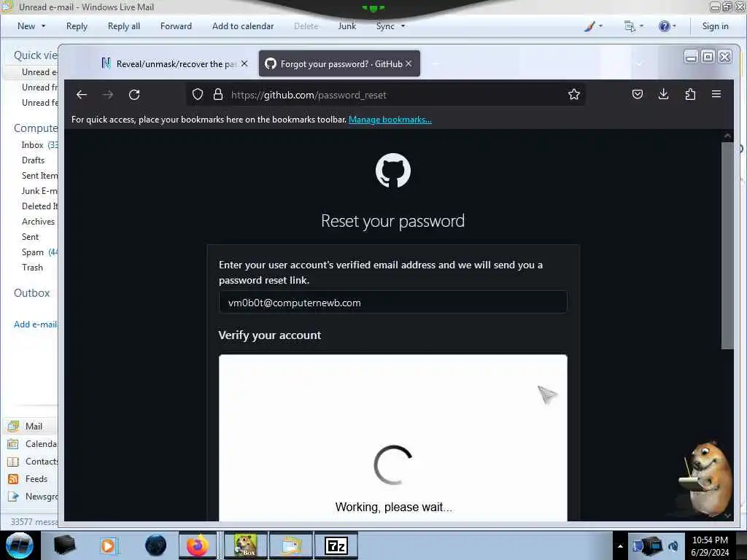This screenshot has height=560, width=747.
Task: Select Archives folder in Live Mail
Action: tap(38, 222)
